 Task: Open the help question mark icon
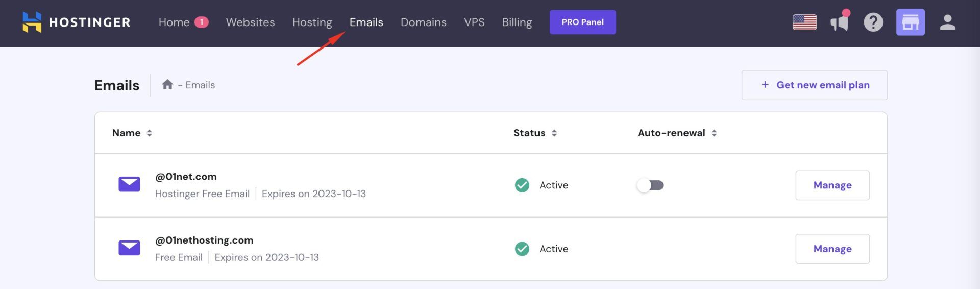pyautogui.click(x=873, y=22)
